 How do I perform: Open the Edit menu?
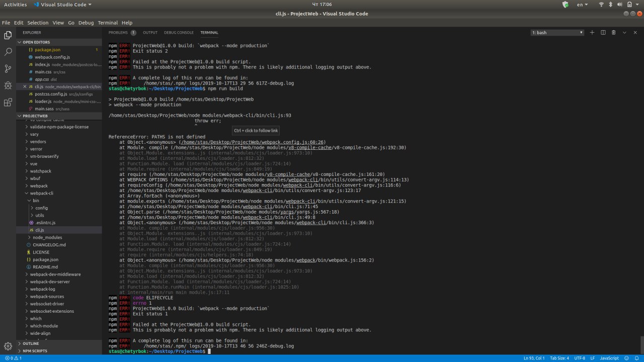[x=19, y=23]
